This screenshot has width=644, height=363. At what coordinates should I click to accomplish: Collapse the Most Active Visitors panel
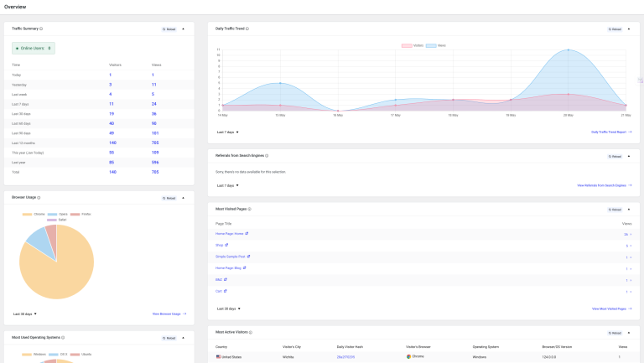point(629,333)
